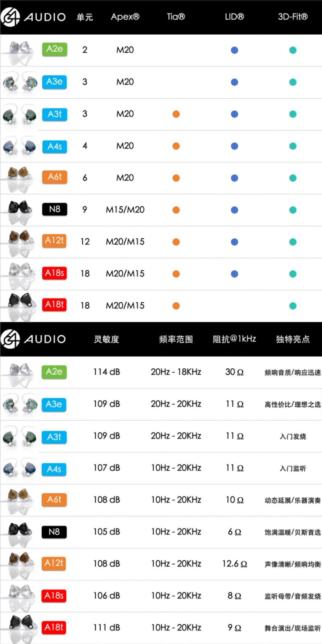The image size is (322, 644).
Task: Select the 独特亮点 column header
Action: click(x=293, y=339)
